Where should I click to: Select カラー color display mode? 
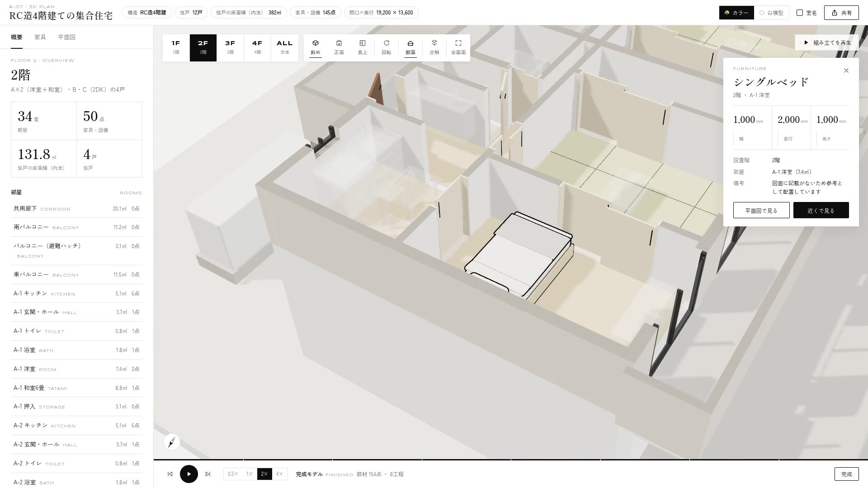736,13
